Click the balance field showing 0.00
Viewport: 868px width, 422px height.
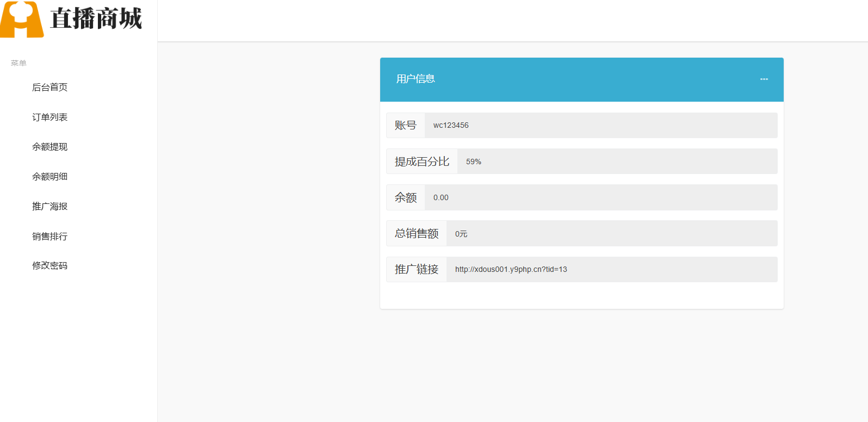[600, 198]
